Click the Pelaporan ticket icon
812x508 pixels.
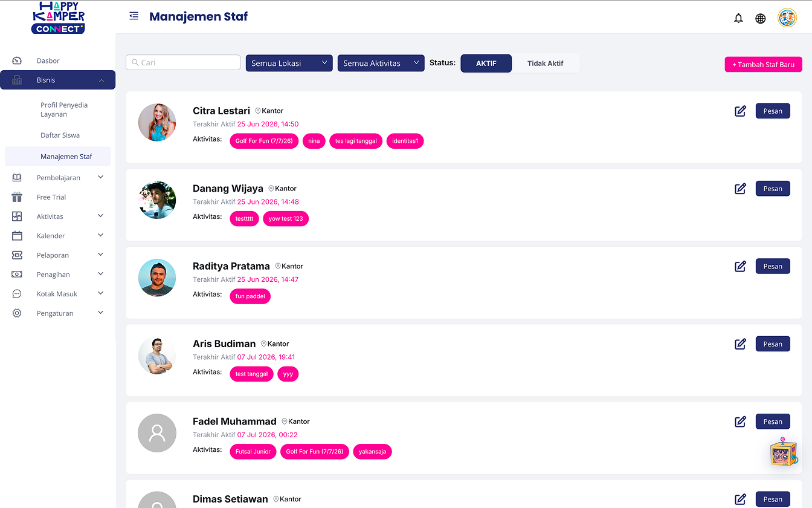tap(17, 255)
